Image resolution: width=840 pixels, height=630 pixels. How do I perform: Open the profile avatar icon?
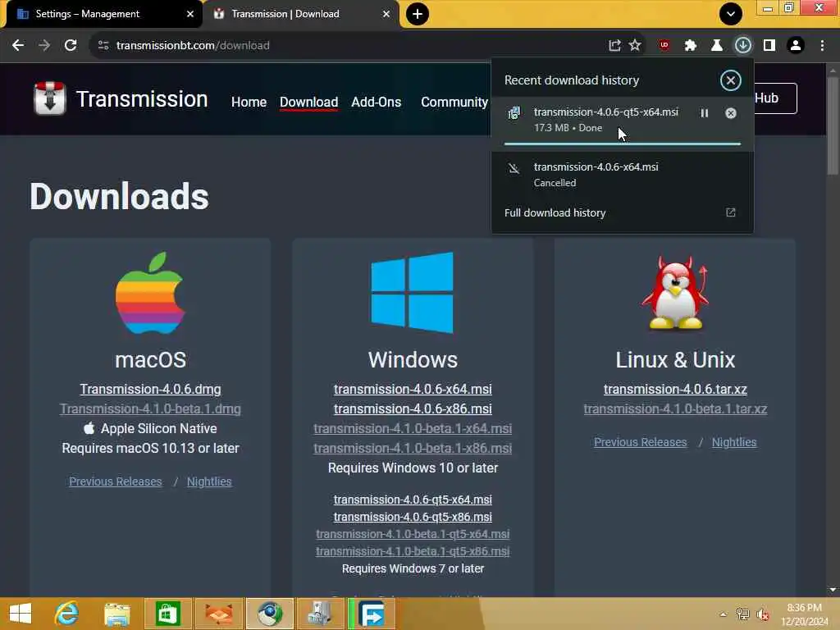[x=796, y=46]
